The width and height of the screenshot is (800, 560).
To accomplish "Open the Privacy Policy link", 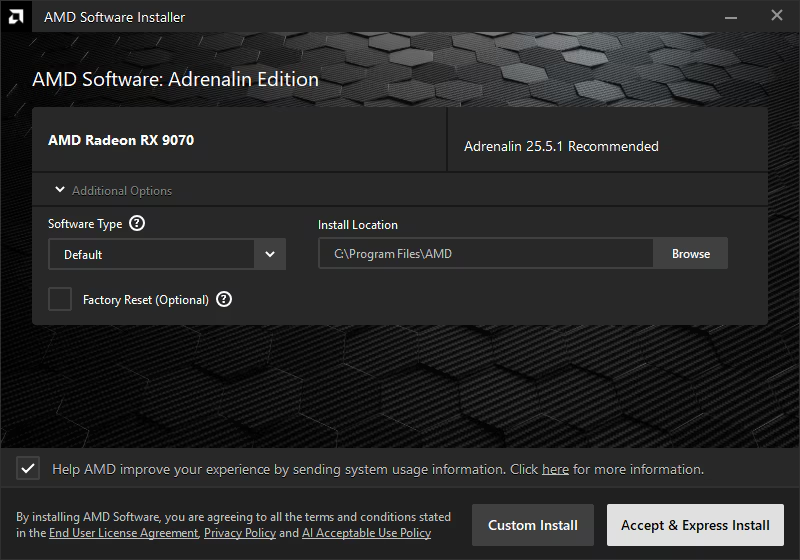I will click(x=240, y=533).
